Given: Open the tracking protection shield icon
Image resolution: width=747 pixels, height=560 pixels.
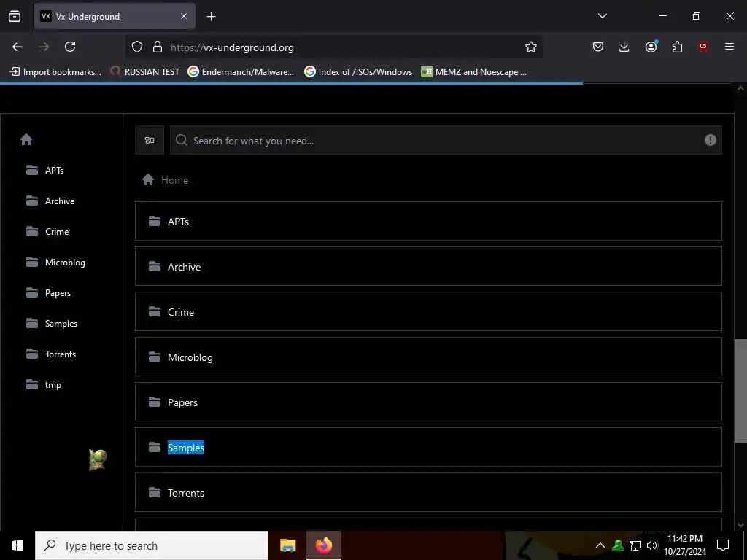Looking at the screenshot, I should tap(137, 47).
